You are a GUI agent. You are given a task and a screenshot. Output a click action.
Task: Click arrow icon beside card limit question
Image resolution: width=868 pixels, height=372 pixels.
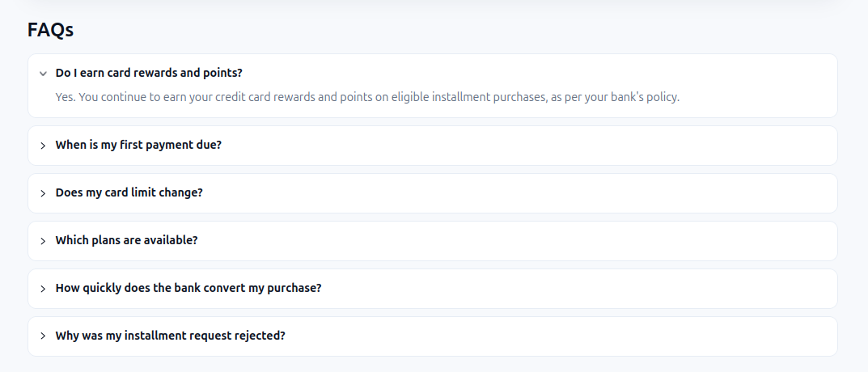pyautogui.click(x=43, y=193)
